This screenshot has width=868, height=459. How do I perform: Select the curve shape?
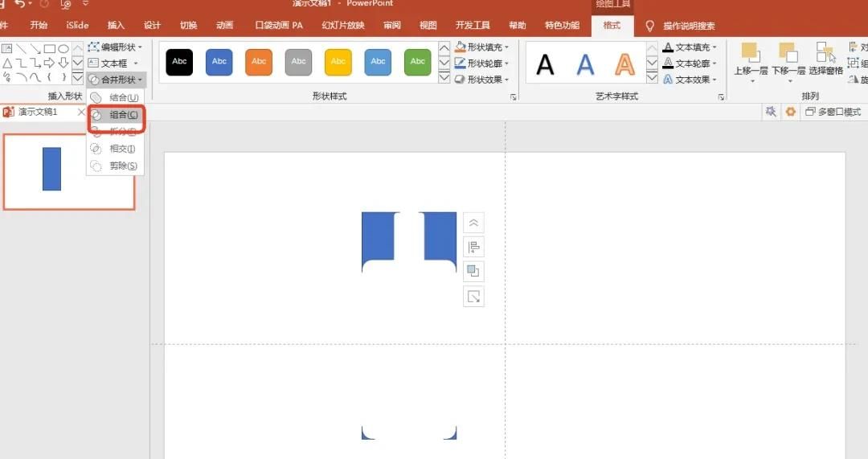(x=35, y=77)
